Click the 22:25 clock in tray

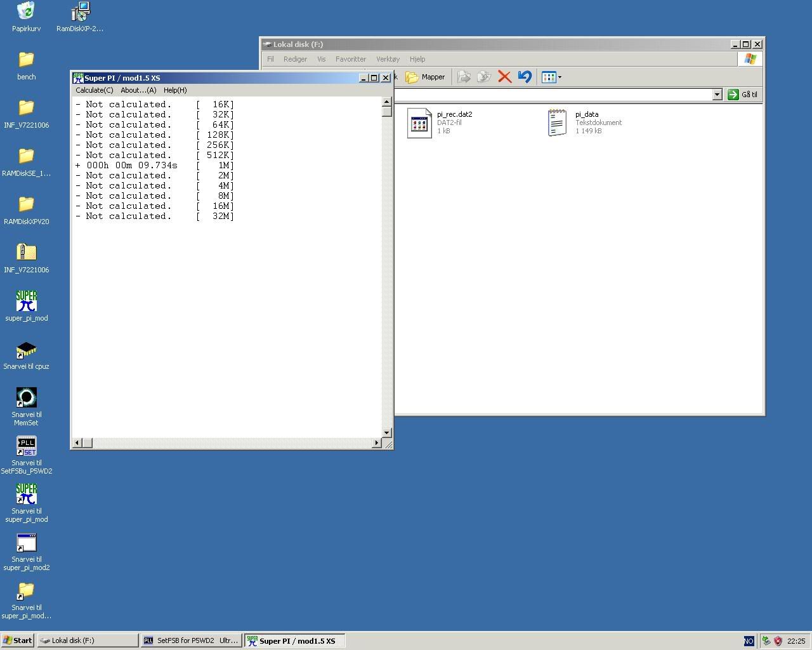pos(796,641)
